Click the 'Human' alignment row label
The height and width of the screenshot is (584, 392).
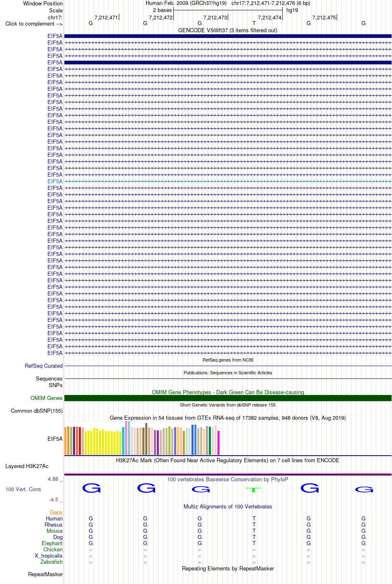[54, 518]
